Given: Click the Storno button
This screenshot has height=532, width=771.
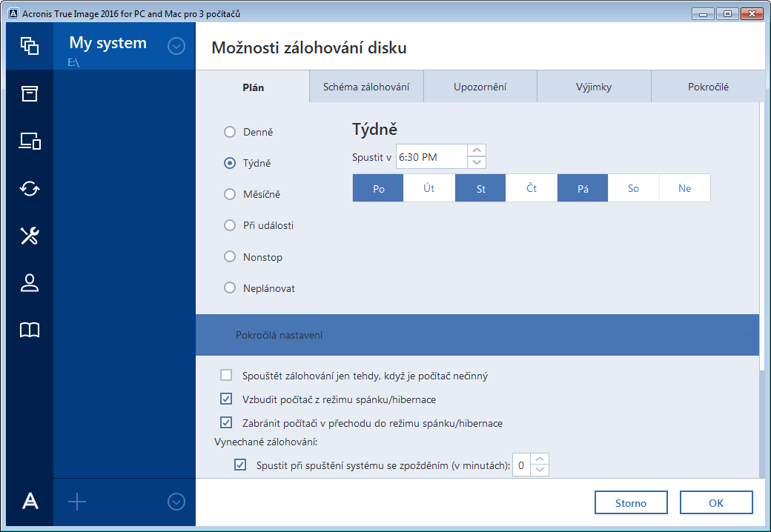Looking at the screenshot, I should click(x=631, y=502).
